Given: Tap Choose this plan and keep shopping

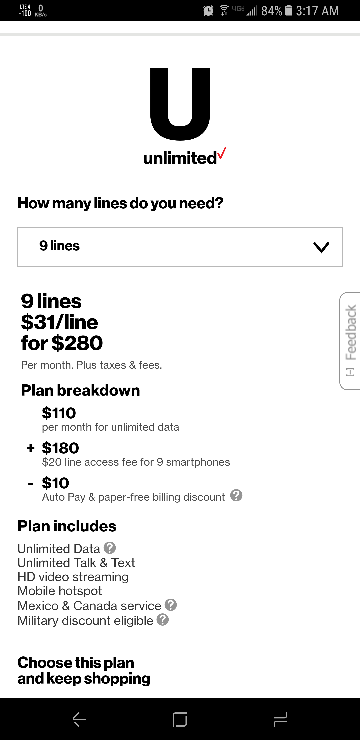Looking at the screenshot, I should pos(84,671).
